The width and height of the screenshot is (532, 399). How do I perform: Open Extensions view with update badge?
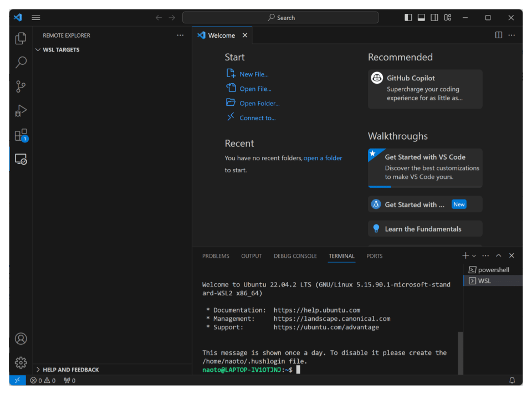[x=21, y=135]
